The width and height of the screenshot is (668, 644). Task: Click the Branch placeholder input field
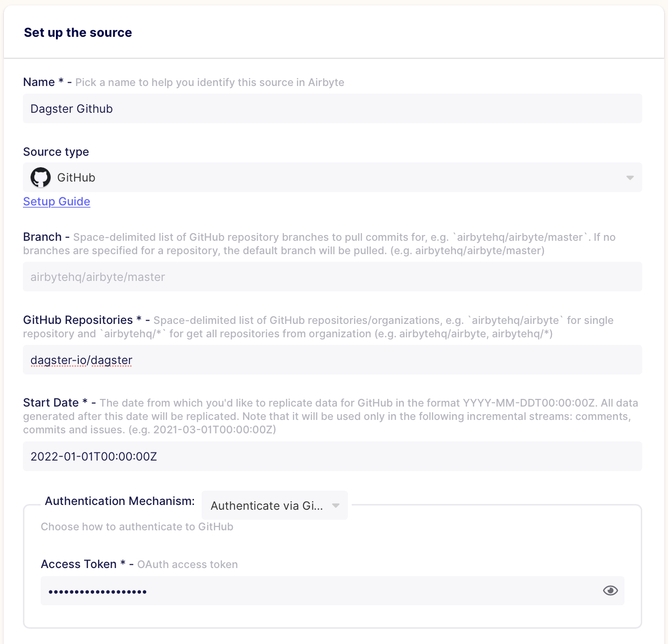coord(191,277)
